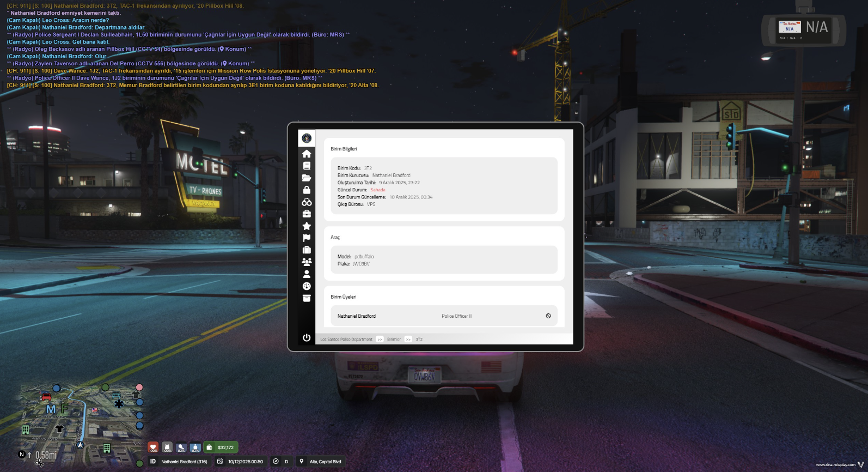
Task: Click the 'Sahada' current status value
Action: click(378, 190)
